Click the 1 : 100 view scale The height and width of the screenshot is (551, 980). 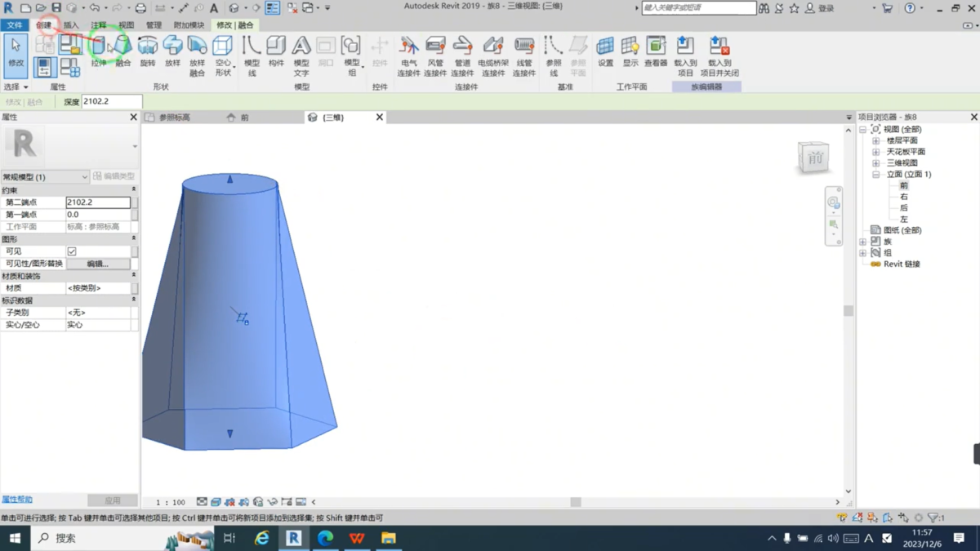coord(171,502)
